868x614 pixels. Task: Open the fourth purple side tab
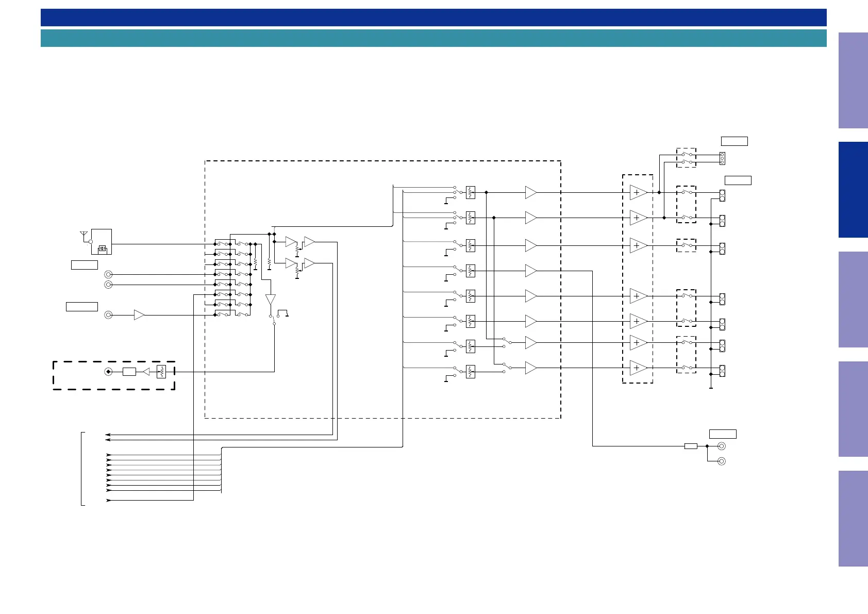853,409
